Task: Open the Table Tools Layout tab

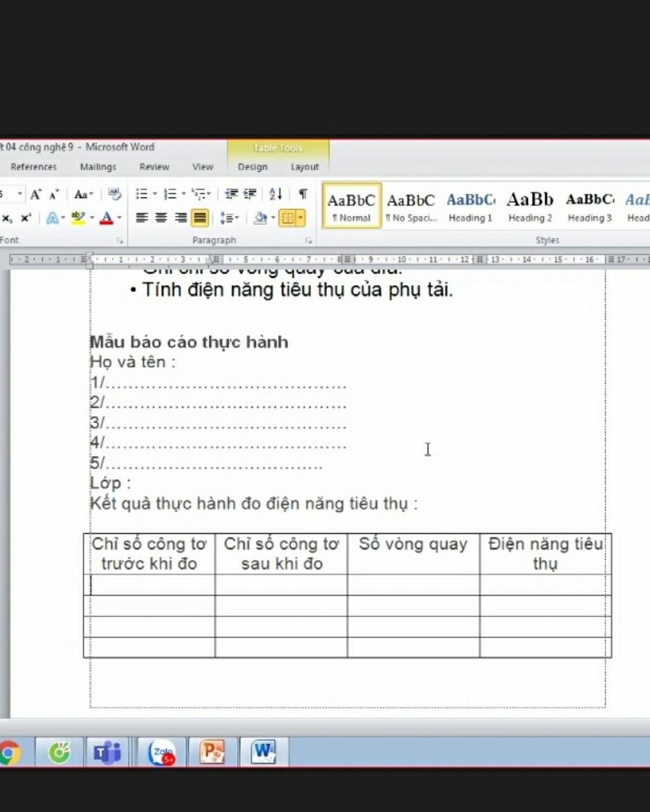Action: click(x=305, y=167)
